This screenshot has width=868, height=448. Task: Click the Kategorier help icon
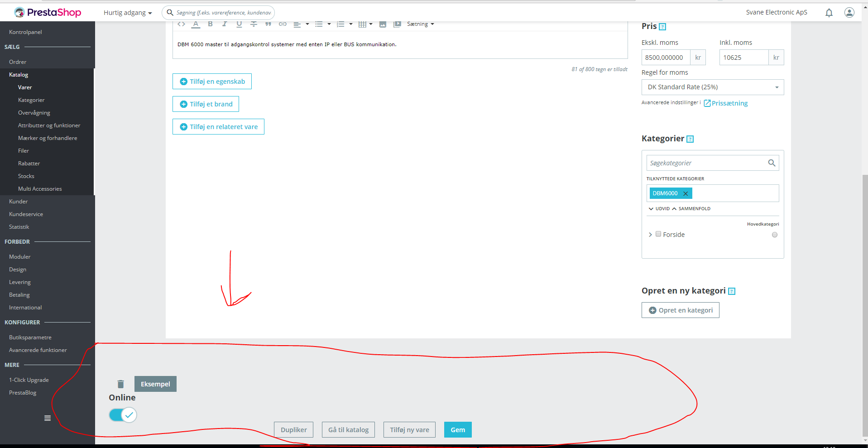click(690, 139)
